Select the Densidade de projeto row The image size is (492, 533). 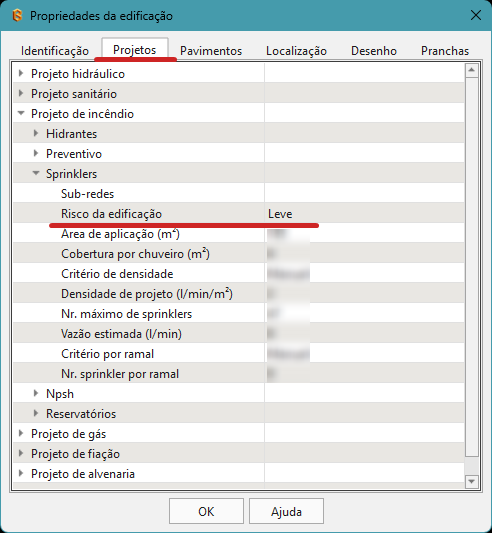[x=239, y=294]
